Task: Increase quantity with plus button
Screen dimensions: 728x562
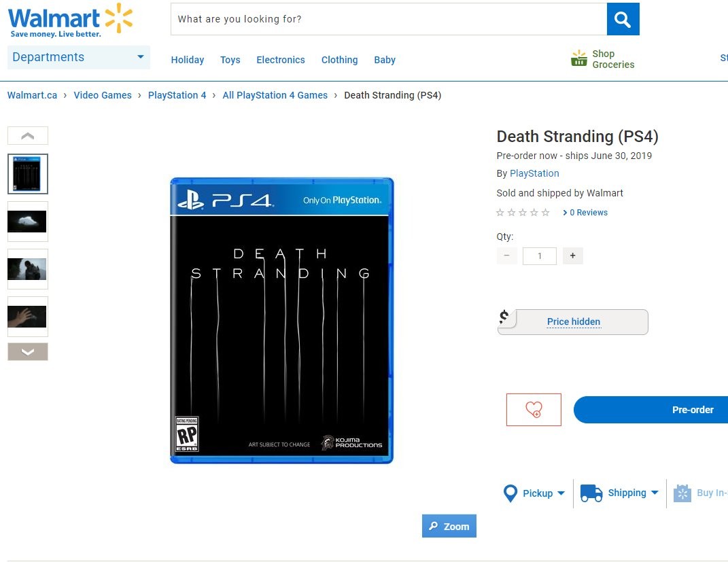Action: pos(572,256)
